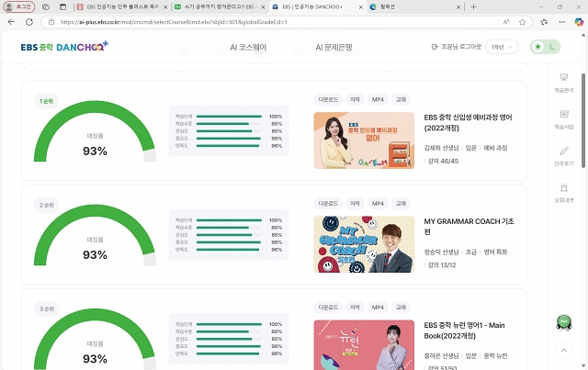Open the 학습분석 sidebar icon

pyautogui.click(x=563, y=83)
